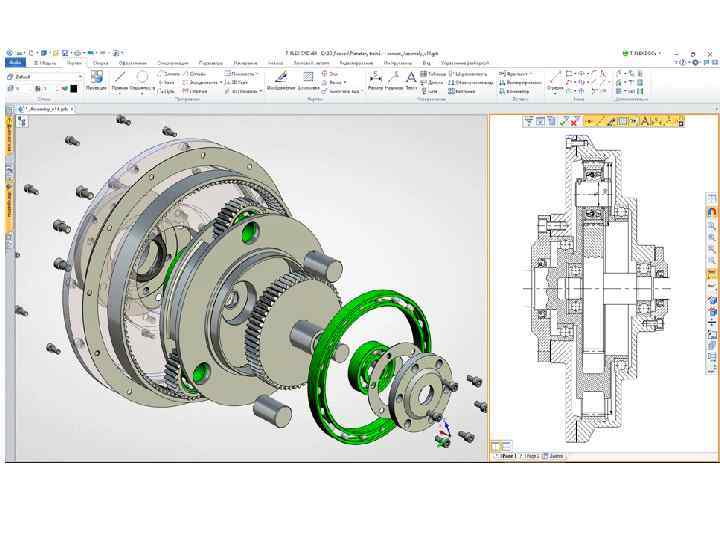Click the help question mark icon
This screenshot has height=540, width=720.
click(683, 62)
